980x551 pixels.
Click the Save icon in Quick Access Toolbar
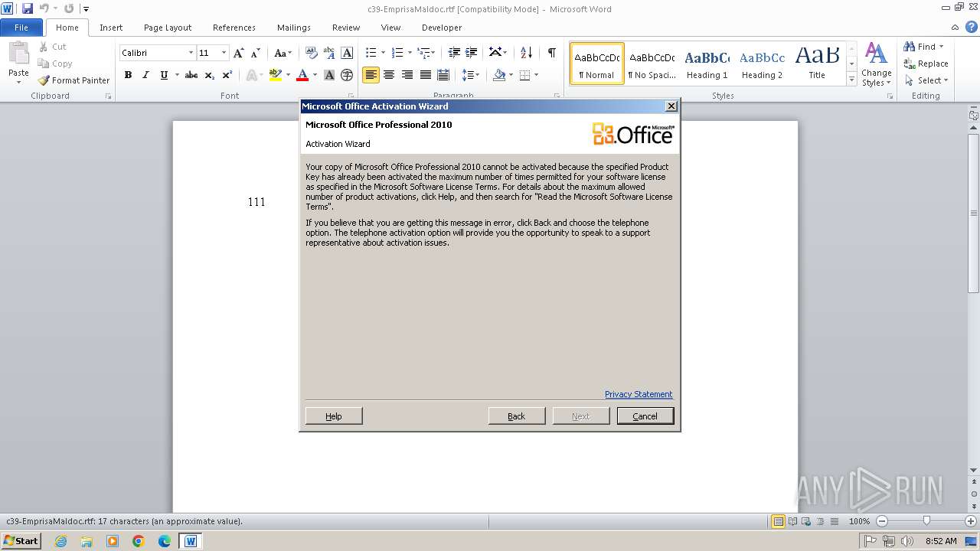click(x=28, y=8)
